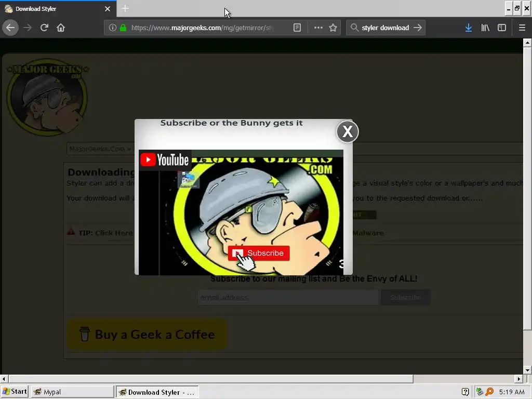Viewport: 532px width, 399px height.
Task: Toggle reader view icon in the address bar
Action: click(297, 28)
